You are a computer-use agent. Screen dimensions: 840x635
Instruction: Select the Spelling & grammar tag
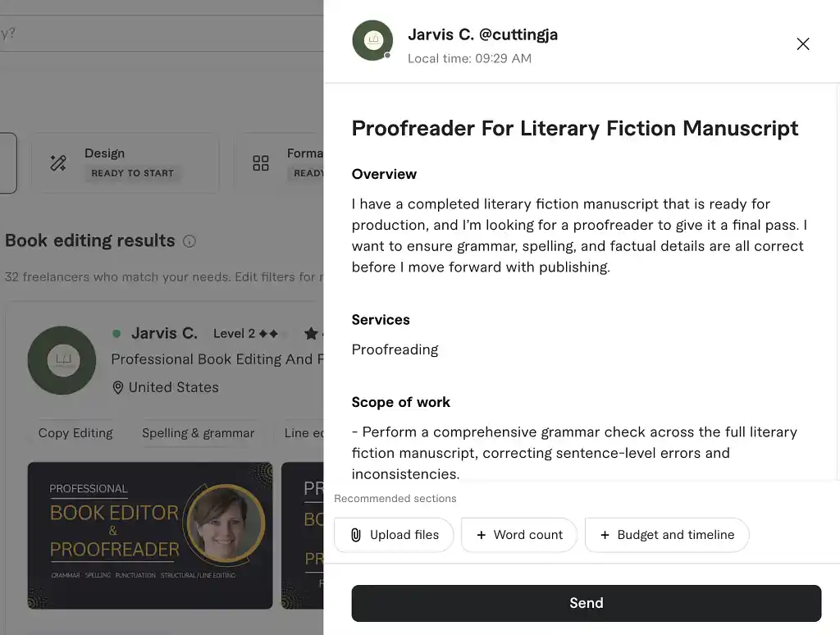pos(198,433)
